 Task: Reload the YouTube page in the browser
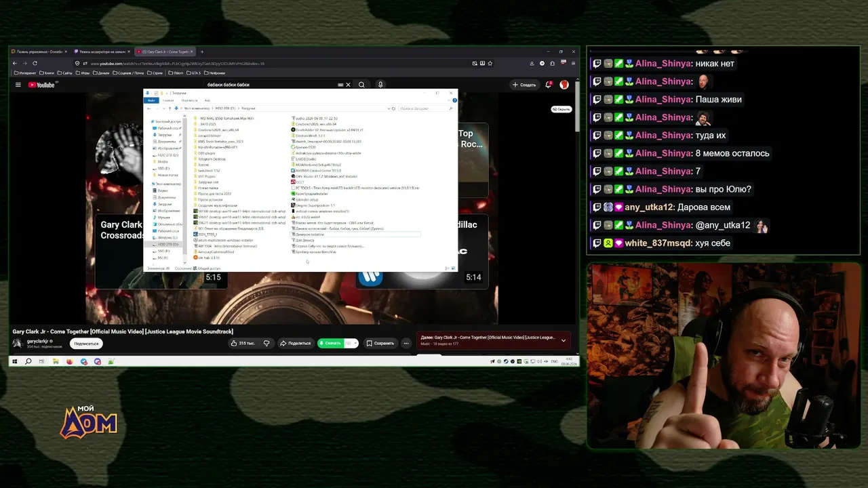[x=35, y=63]
